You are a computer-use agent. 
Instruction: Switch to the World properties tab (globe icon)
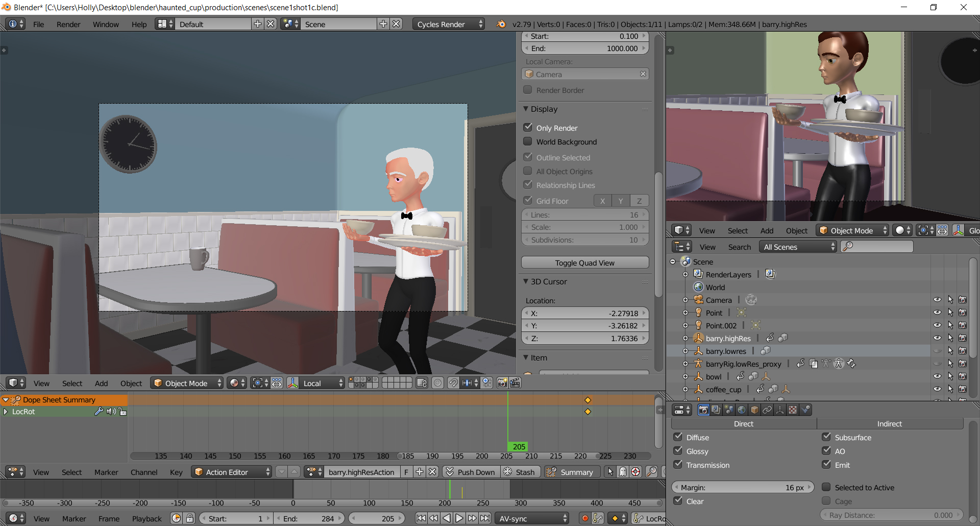[x=742, y=409]
